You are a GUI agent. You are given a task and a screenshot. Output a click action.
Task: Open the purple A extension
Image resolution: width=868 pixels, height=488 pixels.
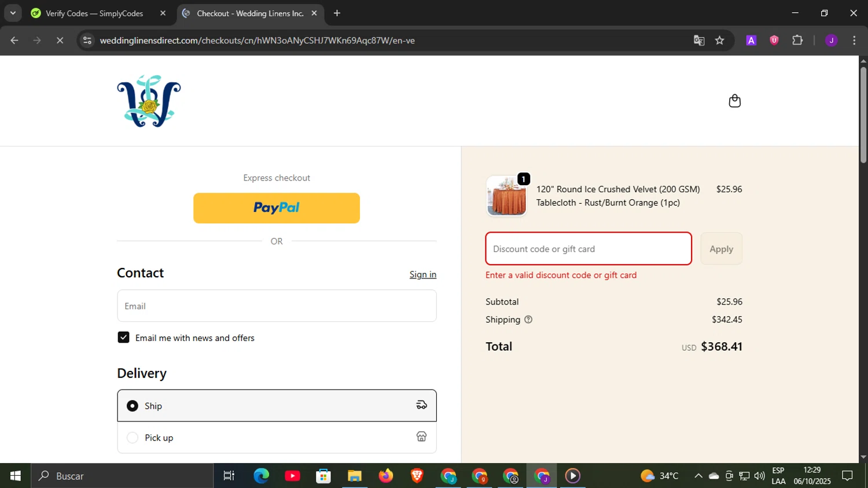(x=751, y=41)
